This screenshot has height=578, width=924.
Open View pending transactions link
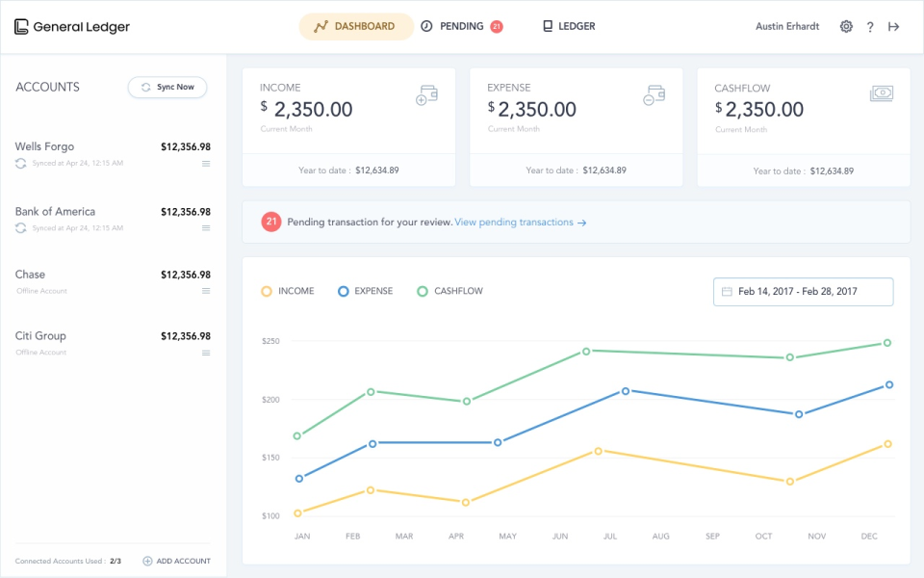click(521, 223)
